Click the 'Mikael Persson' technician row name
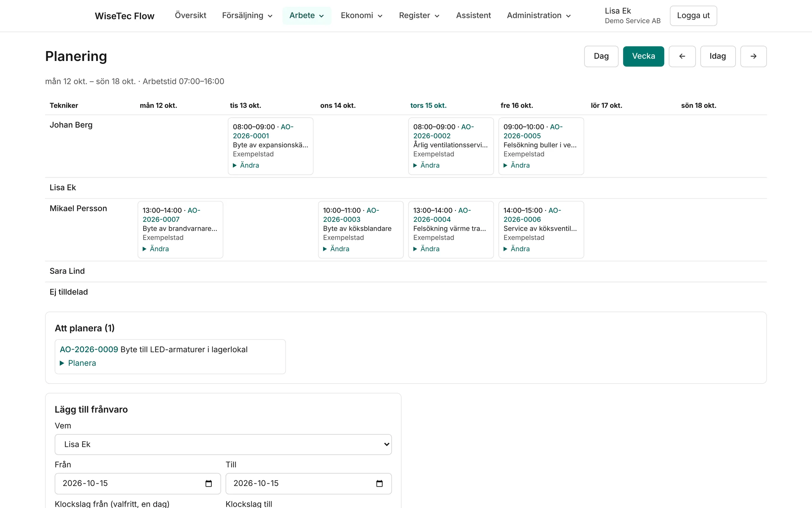The image size is (812, 508). coord(78,208)
